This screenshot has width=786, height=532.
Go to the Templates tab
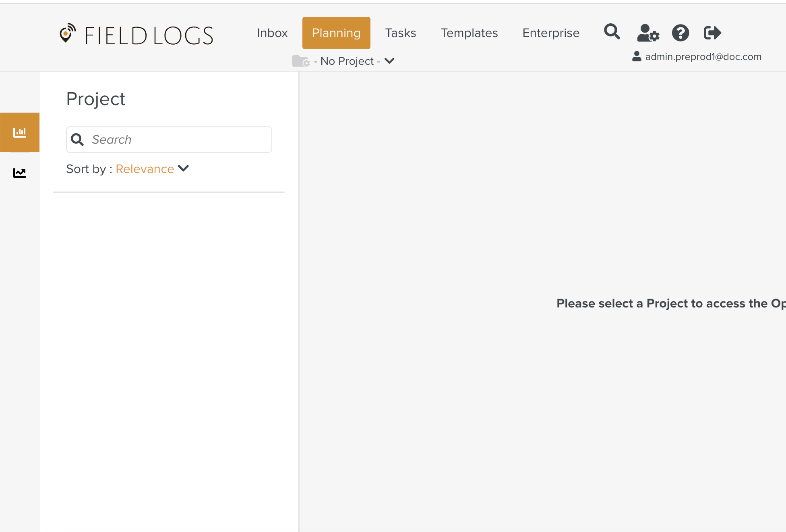pyautogui.click(x=469, y=33)
